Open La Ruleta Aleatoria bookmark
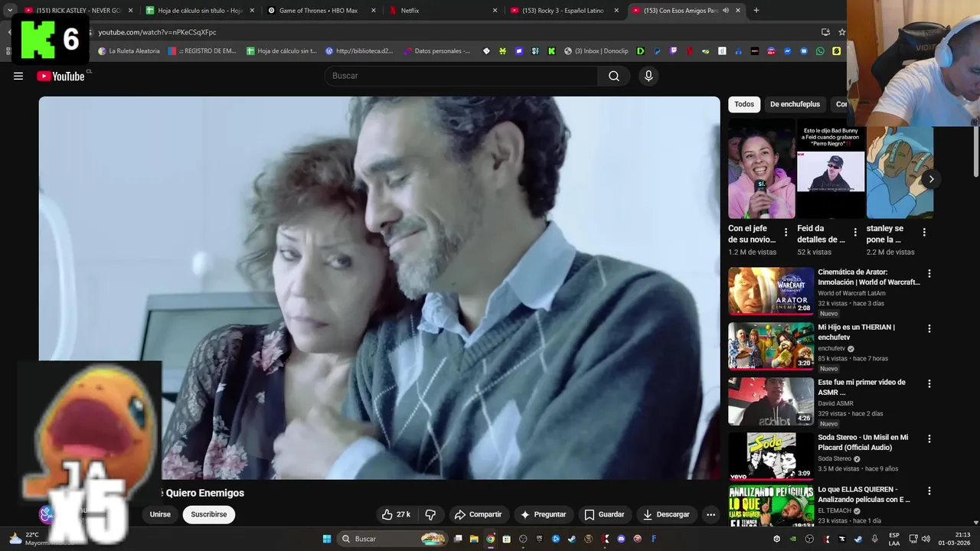 click(129, 51)
